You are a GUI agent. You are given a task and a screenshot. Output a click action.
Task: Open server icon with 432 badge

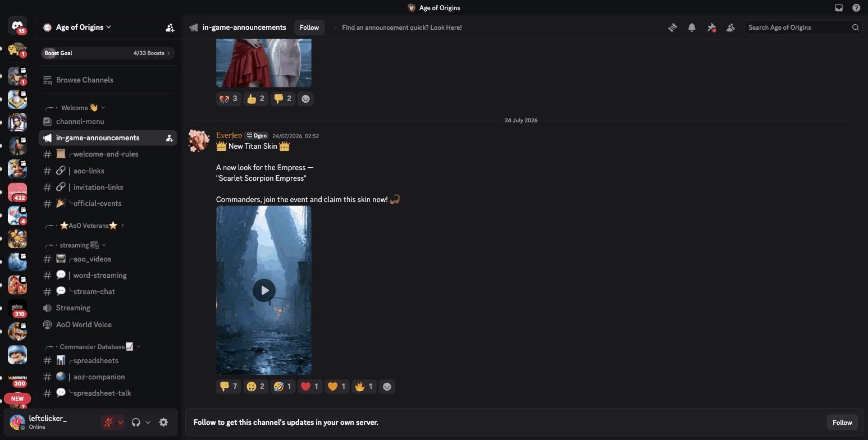click(x=17, y=192)
